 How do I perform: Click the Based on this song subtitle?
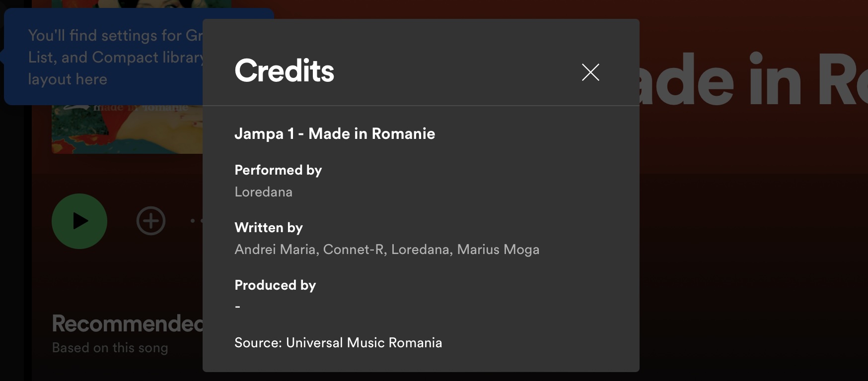point(110,348)
